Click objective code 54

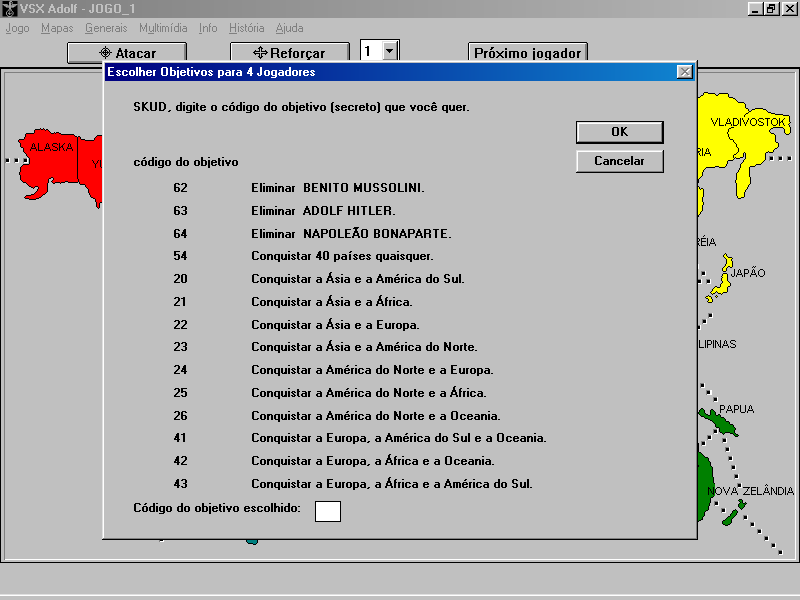coord(180,256)
